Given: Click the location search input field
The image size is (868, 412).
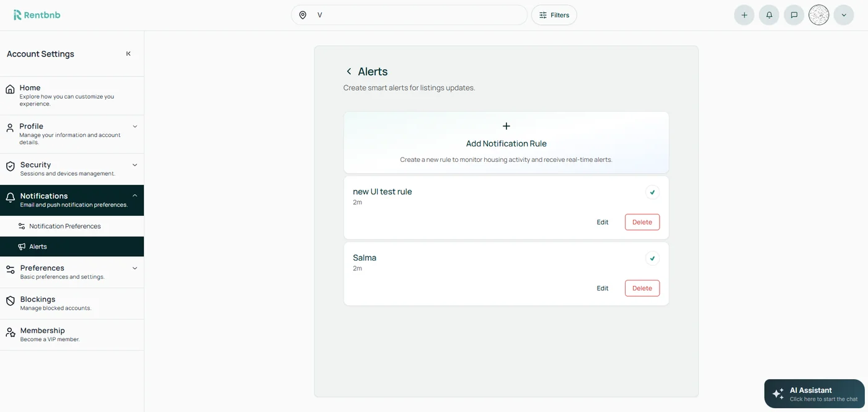Looking at the screenshot, I should [415, 15].
